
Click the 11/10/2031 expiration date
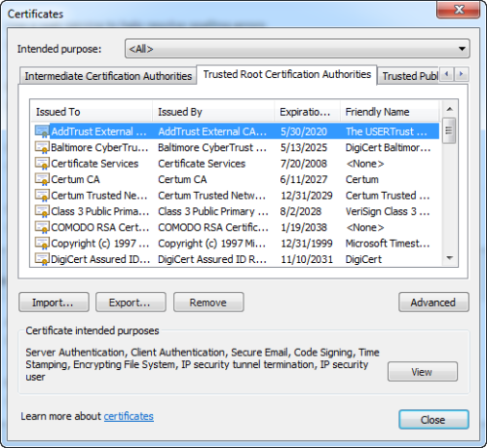(x=307, y=259)
